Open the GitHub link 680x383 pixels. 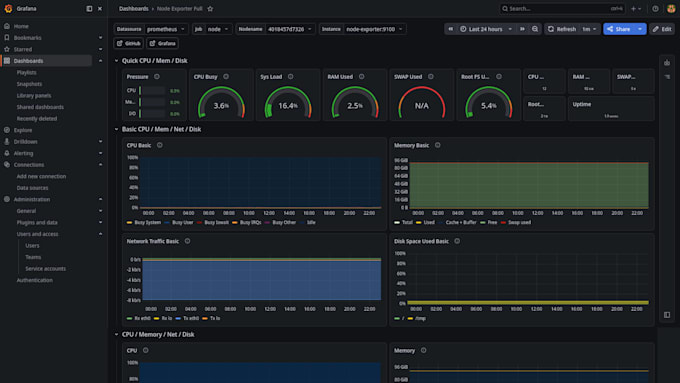pos(129,43)
